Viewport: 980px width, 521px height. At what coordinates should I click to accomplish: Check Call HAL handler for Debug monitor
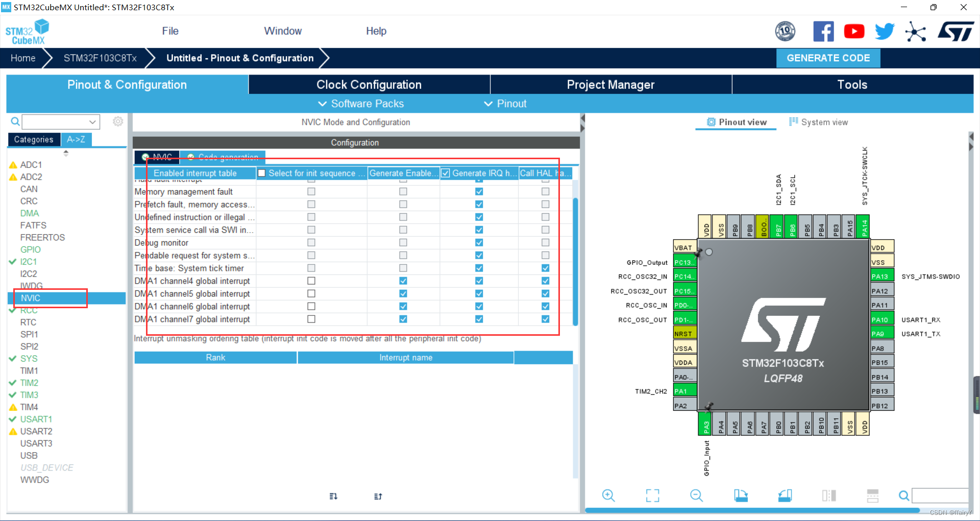point(545,242)
